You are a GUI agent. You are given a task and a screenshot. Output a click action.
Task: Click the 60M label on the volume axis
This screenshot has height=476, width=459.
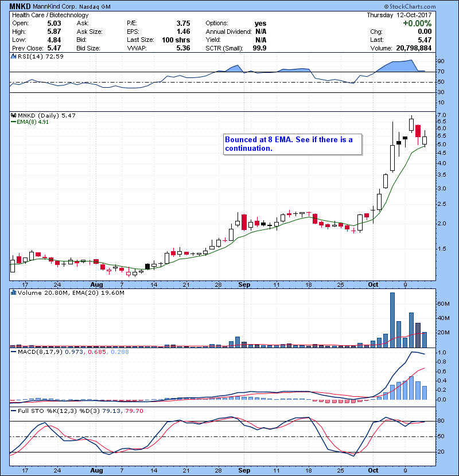(x=444, y=304)
